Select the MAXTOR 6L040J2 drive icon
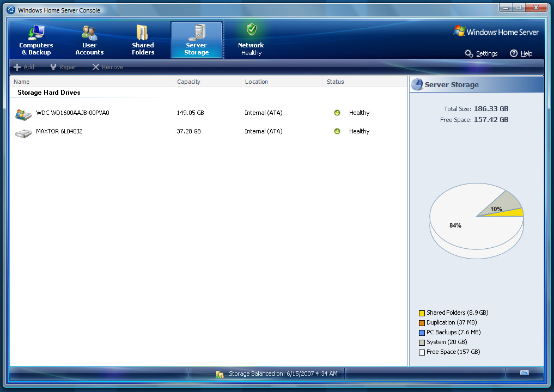554x392 pixels. (23, 132)
